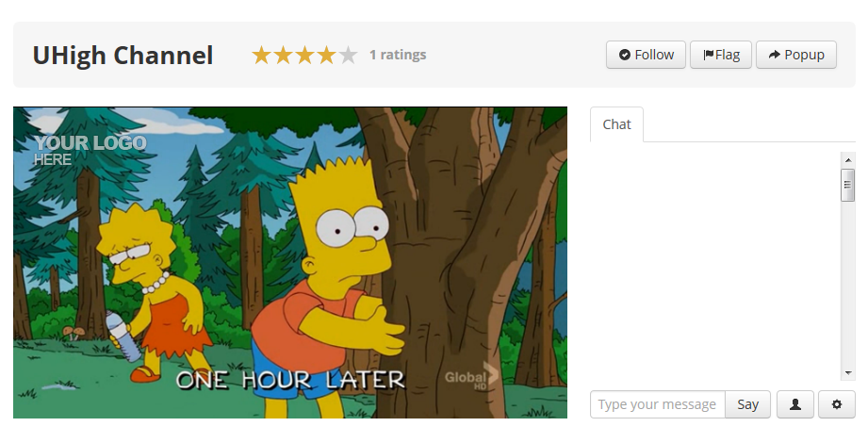Click the UHigh Channel title
868x443 pixels.
(x=123, y=56)
